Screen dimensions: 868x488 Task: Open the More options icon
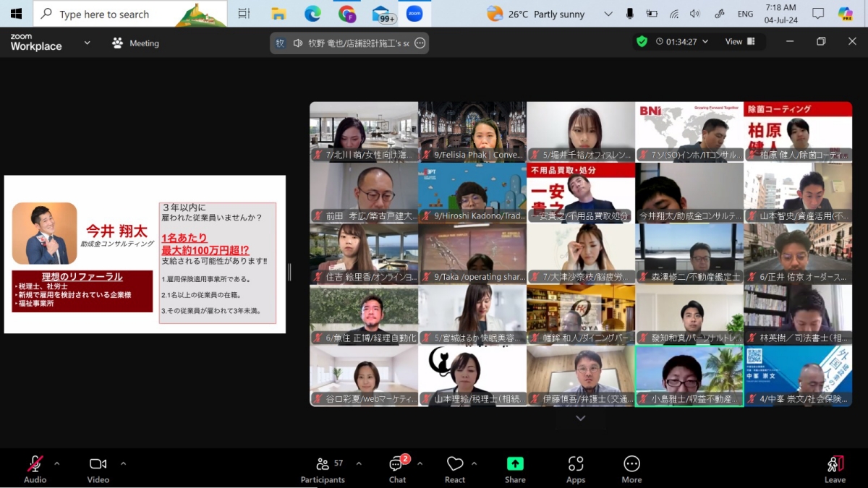[631, 468]
